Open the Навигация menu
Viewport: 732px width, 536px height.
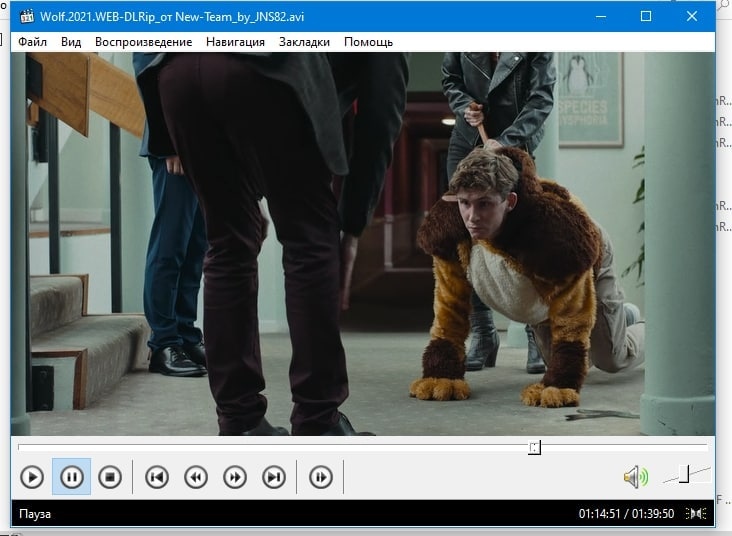click(235, 42)
